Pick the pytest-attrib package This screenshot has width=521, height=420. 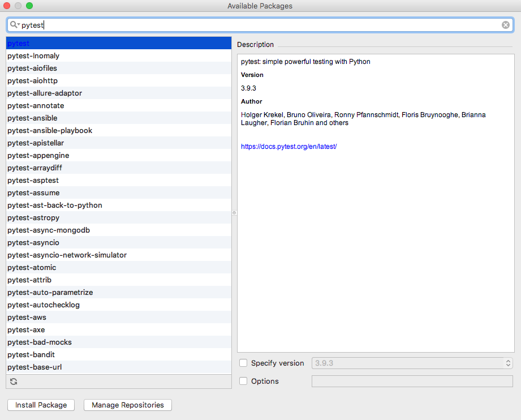click(119, 280)
